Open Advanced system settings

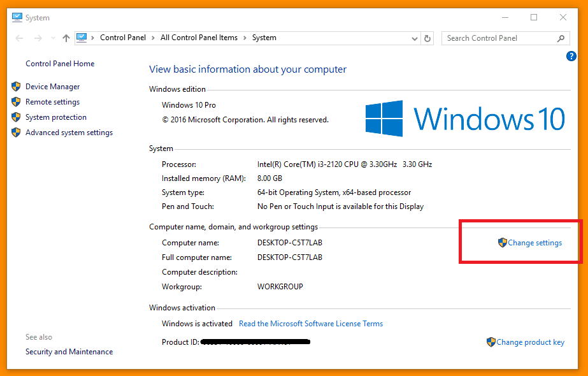pyautogui.click(x=69, y=133)
